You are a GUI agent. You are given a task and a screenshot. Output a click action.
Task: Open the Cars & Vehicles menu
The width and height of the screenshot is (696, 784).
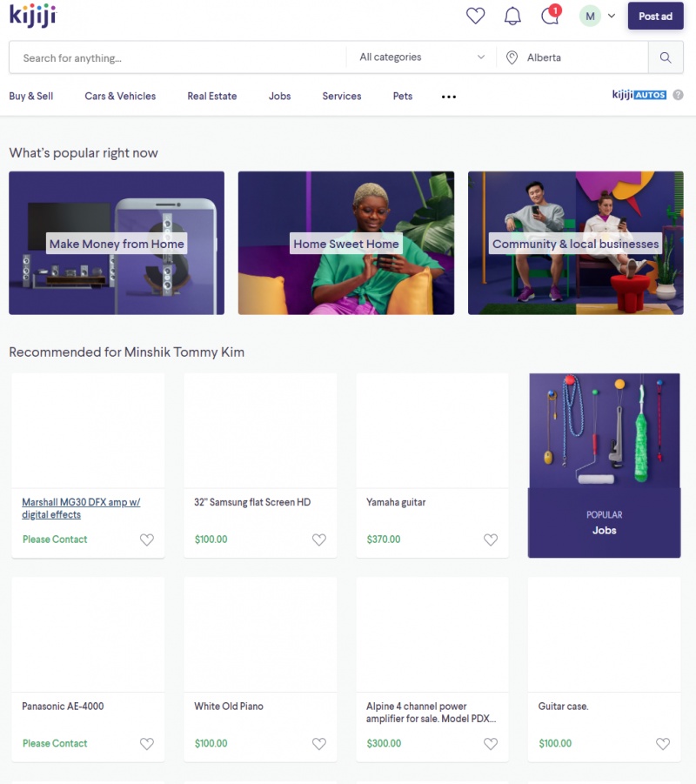(x=120, y=97)
